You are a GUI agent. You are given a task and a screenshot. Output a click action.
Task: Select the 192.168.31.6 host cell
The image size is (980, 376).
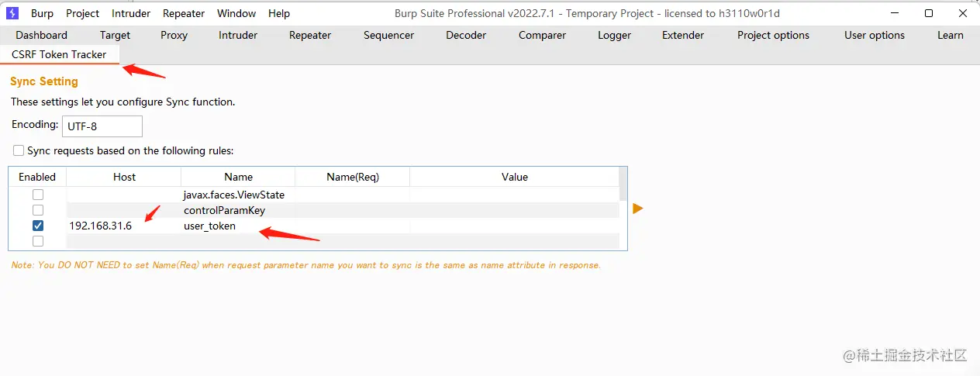coord(124,226)
